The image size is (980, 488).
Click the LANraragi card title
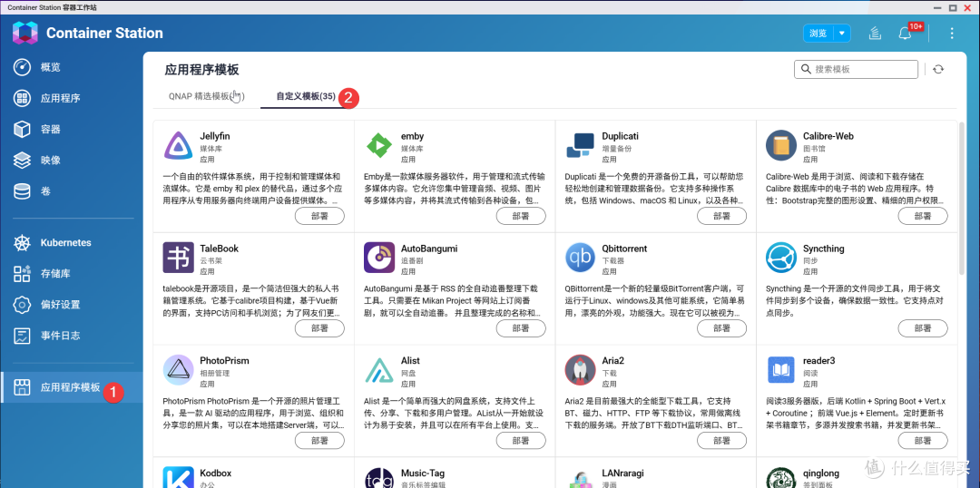coord(622,473)
